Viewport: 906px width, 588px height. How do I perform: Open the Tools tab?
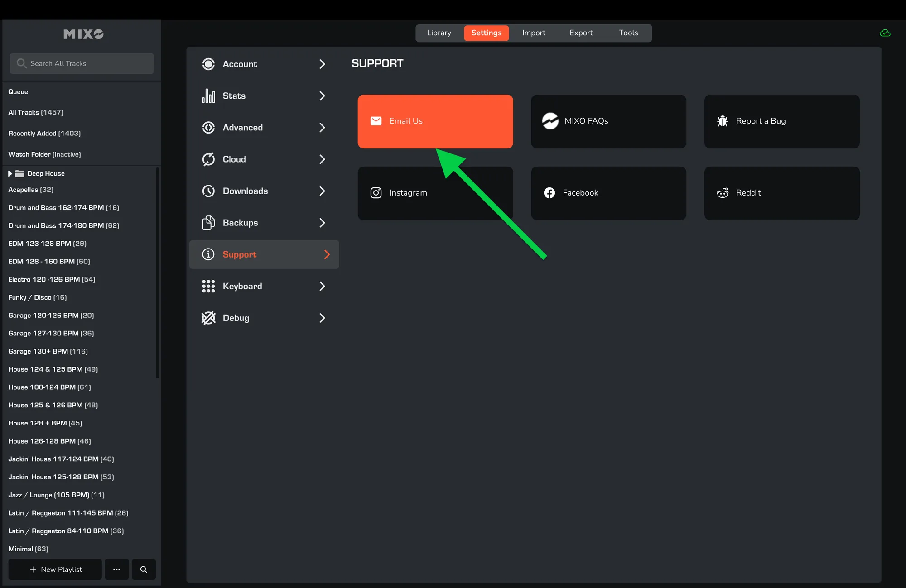point(628,33)
